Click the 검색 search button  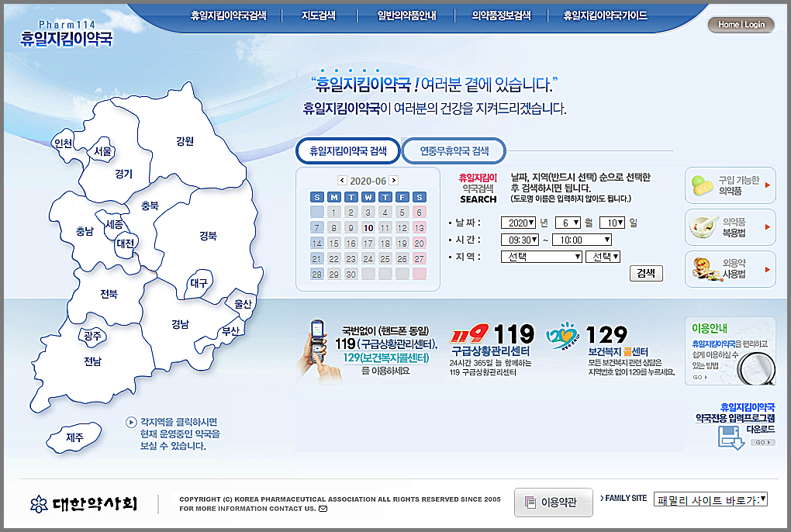tap(646, 273)
